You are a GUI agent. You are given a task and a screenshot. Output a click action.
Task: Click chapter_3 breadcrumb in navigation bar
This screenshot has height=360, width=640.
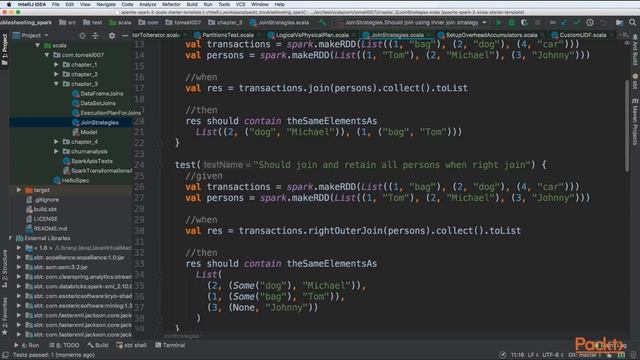click(225, 22)
